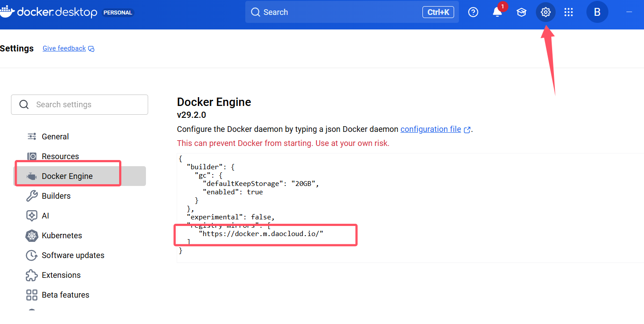The height and width of the screenshot is (324, 644).
Task: Focus the top Search bar
Action: pyautogui.click(x=352, y=12)
